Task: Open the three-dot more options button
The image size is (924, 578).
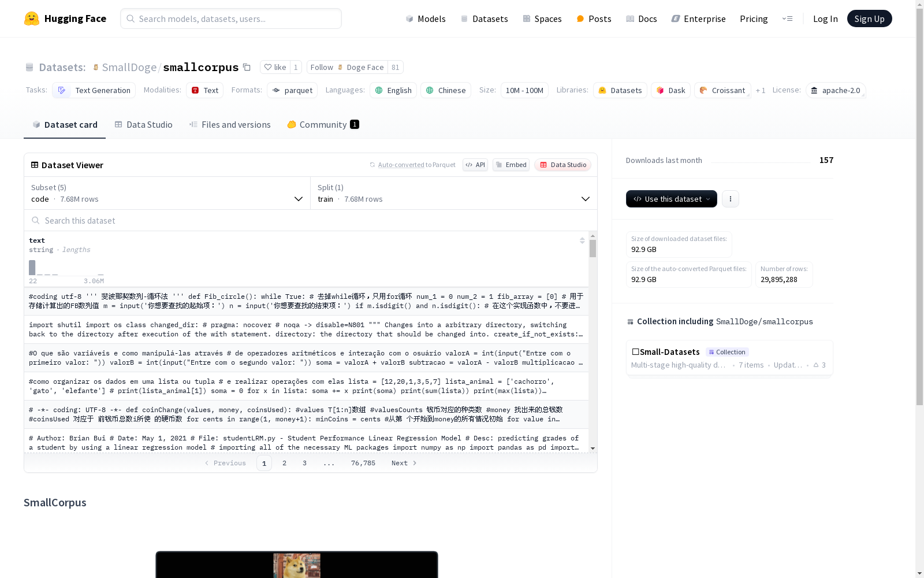Action: tap(731, 199)
